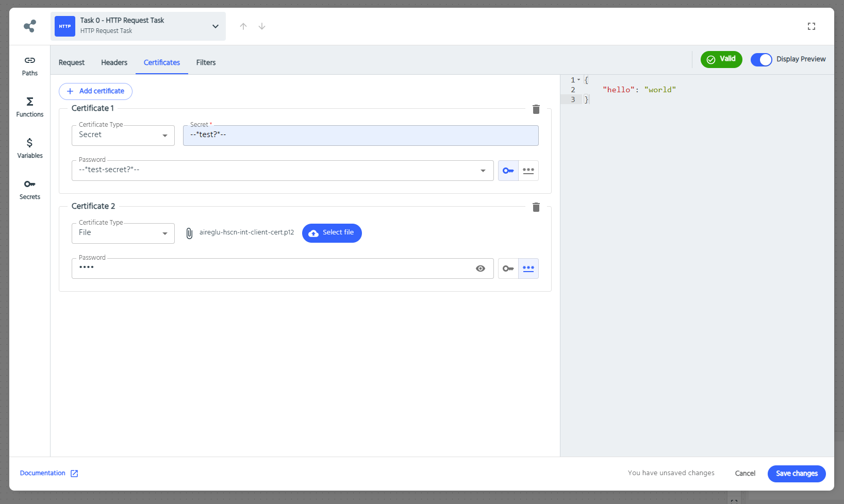Delete Certificate 2 with trash icon

536,207
